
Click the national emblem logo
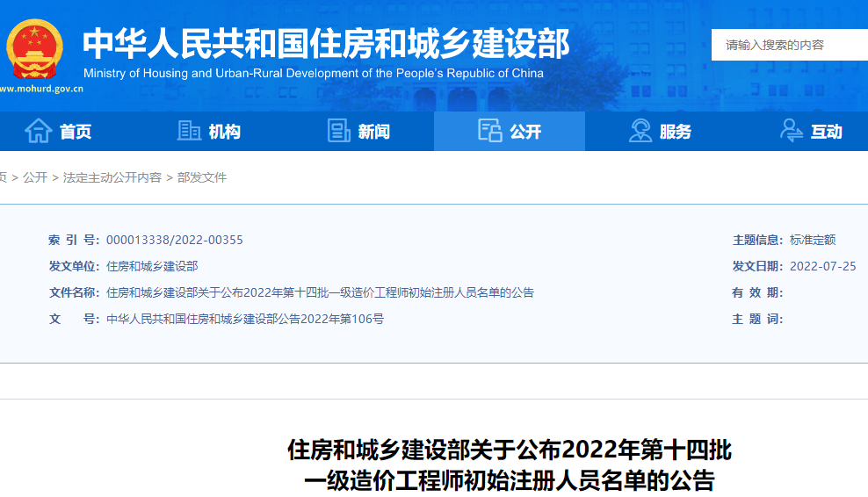click(x=35, y=48)
